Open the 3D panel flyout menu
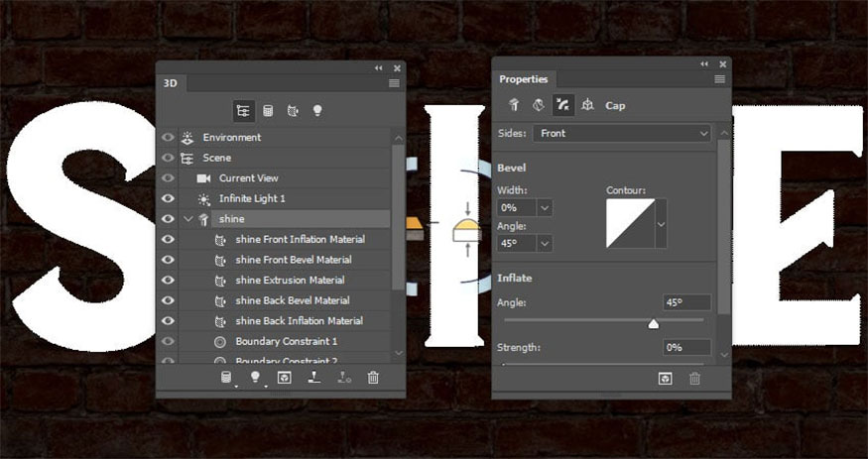 click(x=394, y=83)
